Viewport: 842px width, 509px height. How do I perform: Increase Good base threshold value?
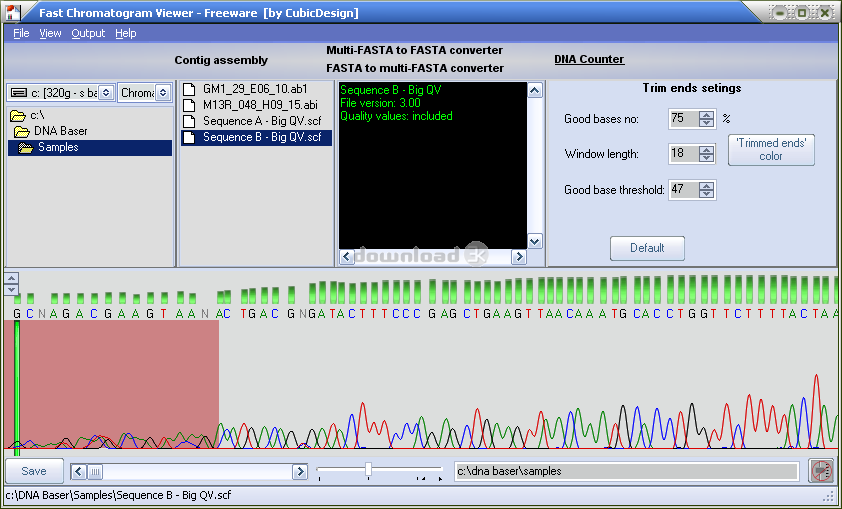[707, 186]
